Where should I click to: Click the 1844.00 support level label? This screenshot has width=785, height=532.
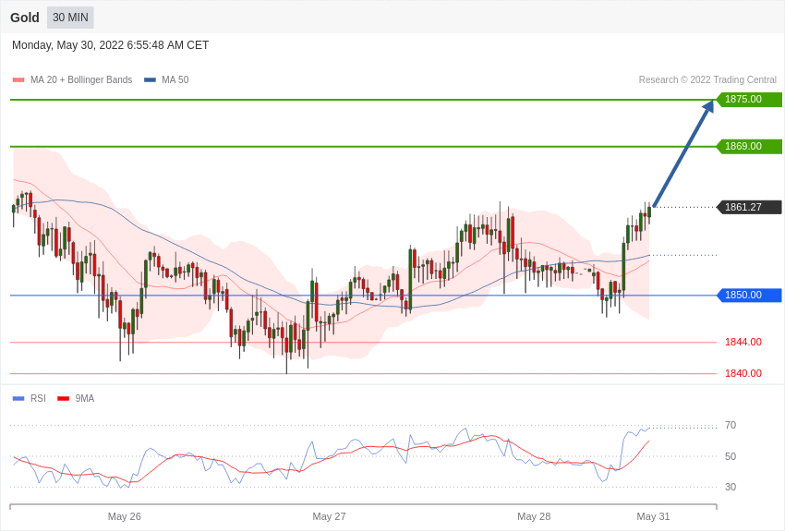tap(743, 343)
